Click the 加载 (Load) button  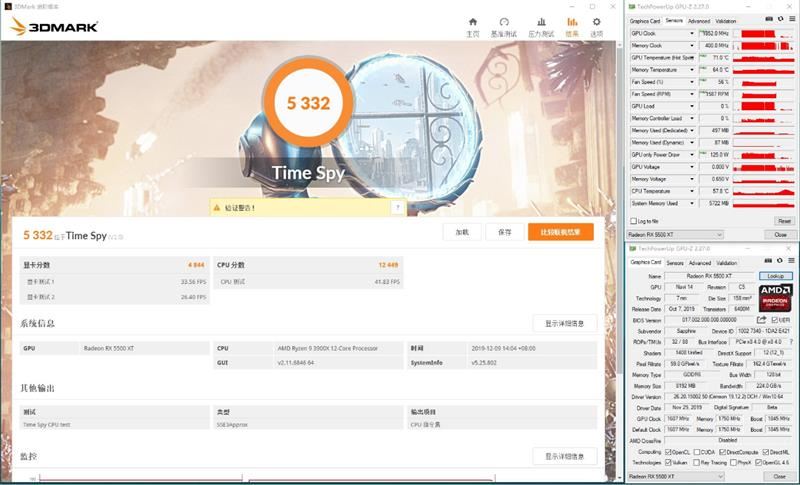point(462,232)
